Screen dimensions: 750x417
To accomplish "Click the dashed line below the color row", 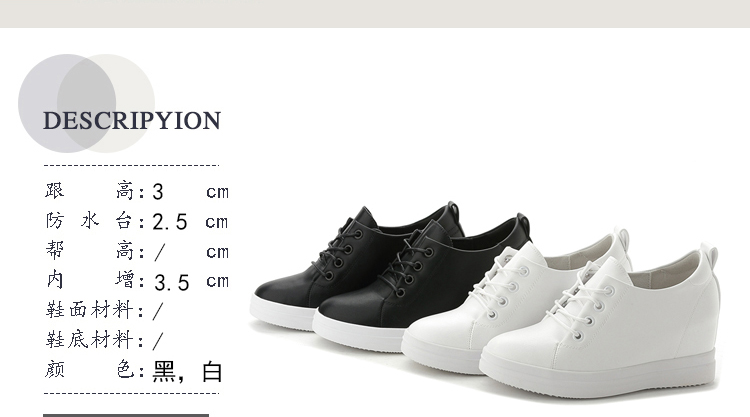I will click(132, 394).
